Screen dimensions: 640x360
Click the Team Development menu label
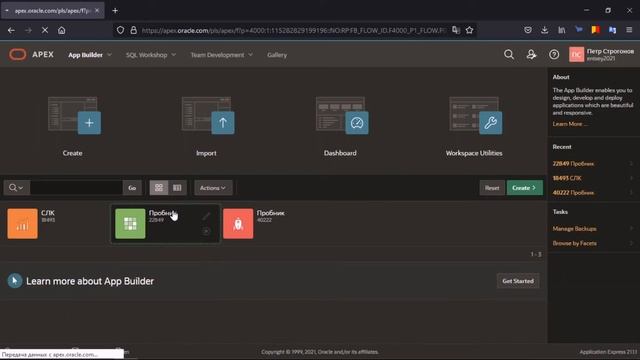click(217, 55)
